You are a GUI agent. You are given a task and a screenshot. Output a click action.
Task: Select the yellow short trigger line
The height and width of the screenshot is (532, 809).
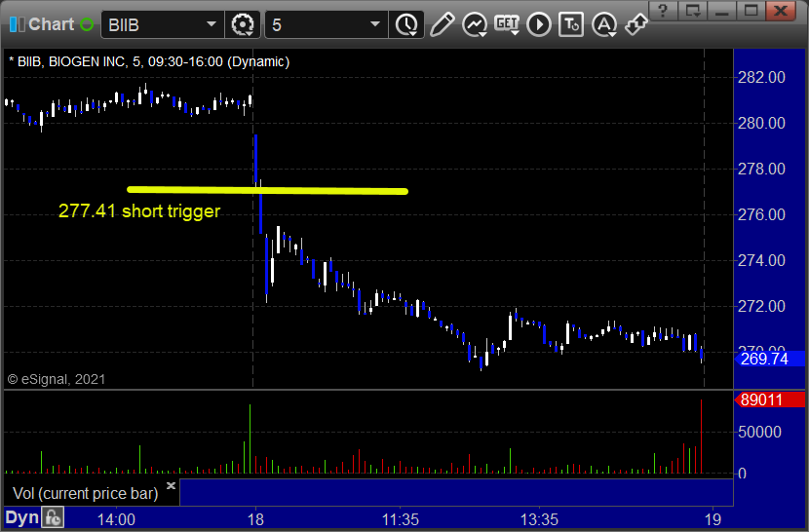[267, 190]
